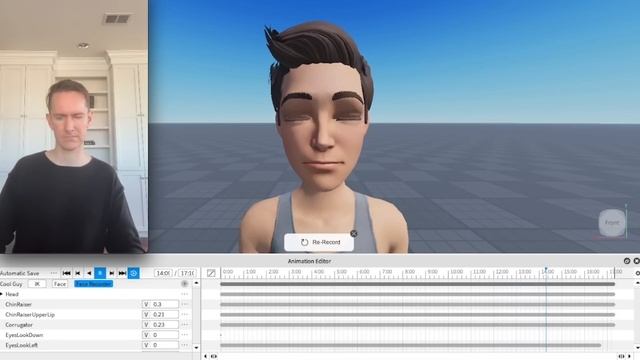The width and height of the screenshot is (640, 360).
Task: Select the ChinRaiser track name
Action: tap(18, 304)
